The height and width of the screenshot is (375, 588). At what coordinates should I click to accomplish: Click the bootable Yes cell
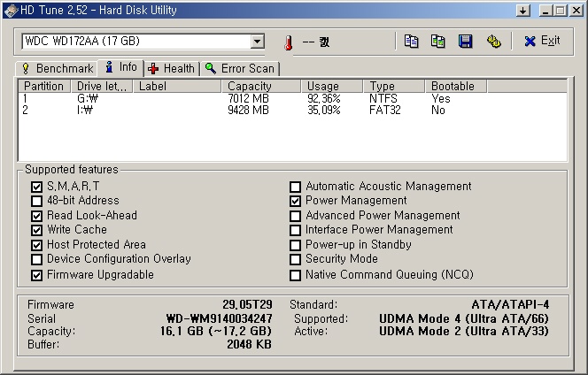[441, 98]
